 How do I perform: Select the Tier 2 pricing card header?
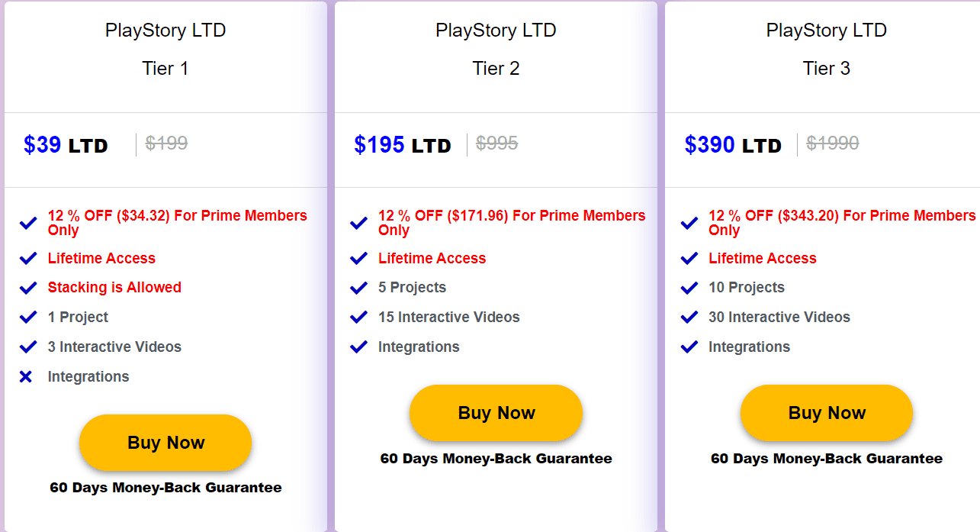pos(496,50)
